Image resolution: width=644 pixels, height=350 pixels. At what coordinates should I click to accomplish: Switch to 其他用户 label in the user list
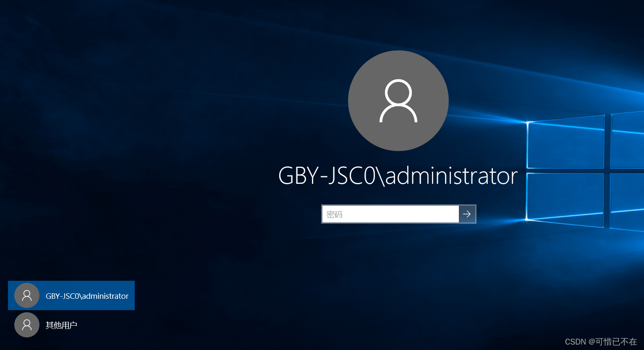point(61,325)
